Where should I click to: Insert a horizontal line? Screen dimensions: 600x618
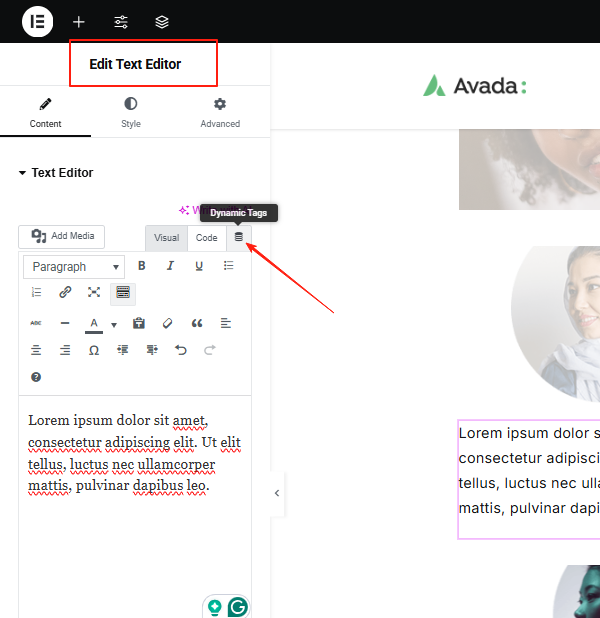point(65,323)
